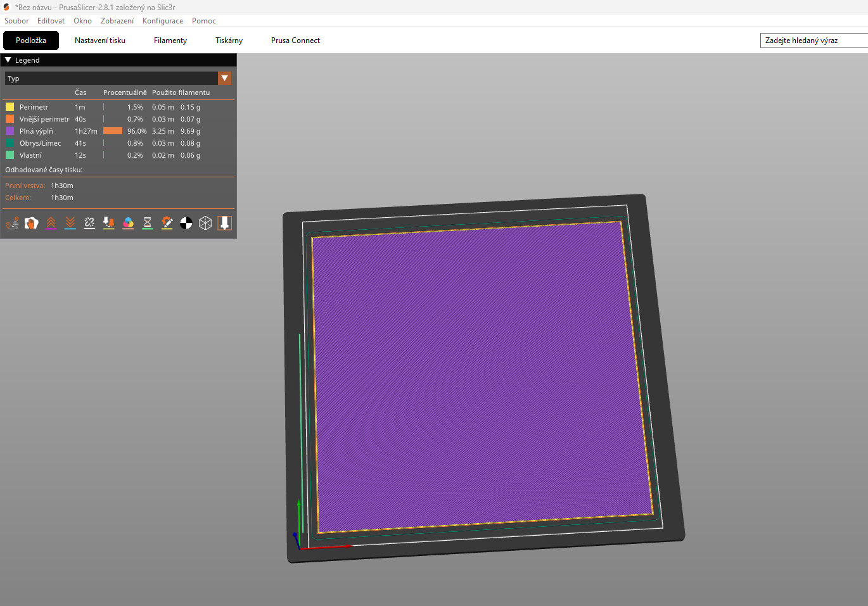Toggle 3D shells display
Screen dimensions: 868x606
205,223
